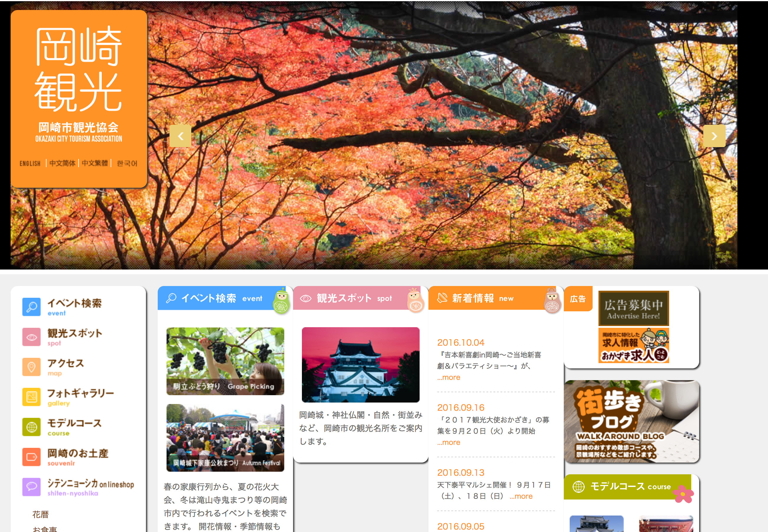Image resolution: width=768 pixels, height=532 pixels.
Task: Click the green globe model course icon
Action: pyautogui.click(x=31, y=427)
